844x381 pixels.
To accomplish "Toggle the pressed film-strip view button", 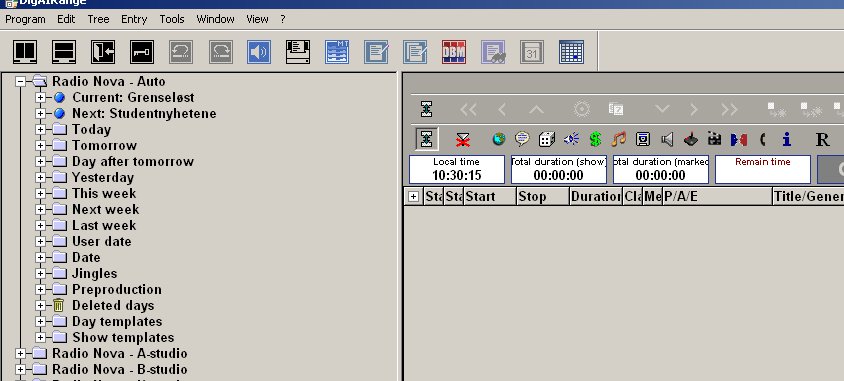I will [426, 139].
